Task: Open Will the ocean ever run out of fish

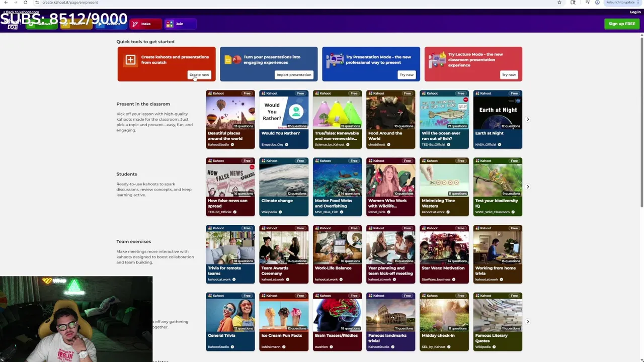Action: coord(444,119)
